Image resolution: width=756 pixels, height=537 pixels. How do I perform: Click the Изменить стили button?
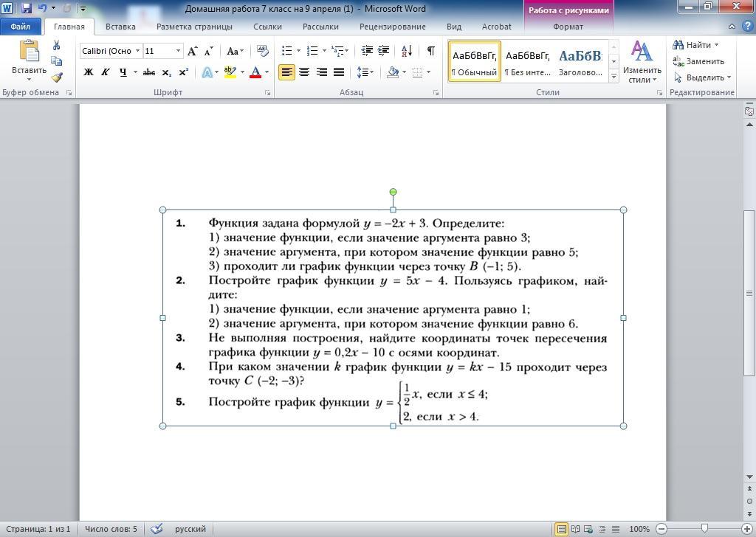[642, 63]
